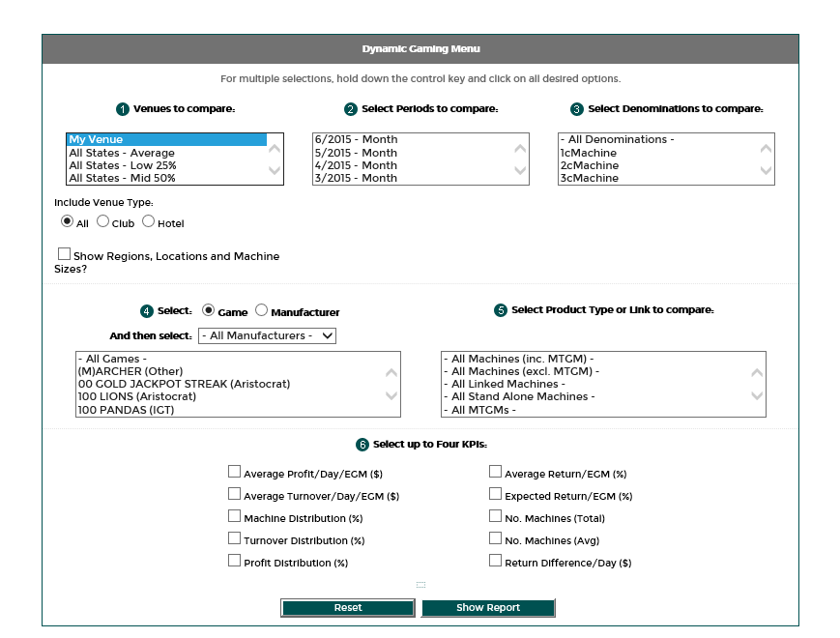
Task: Tick Expected Return/EGM (%) KPI
Action: 496,493
